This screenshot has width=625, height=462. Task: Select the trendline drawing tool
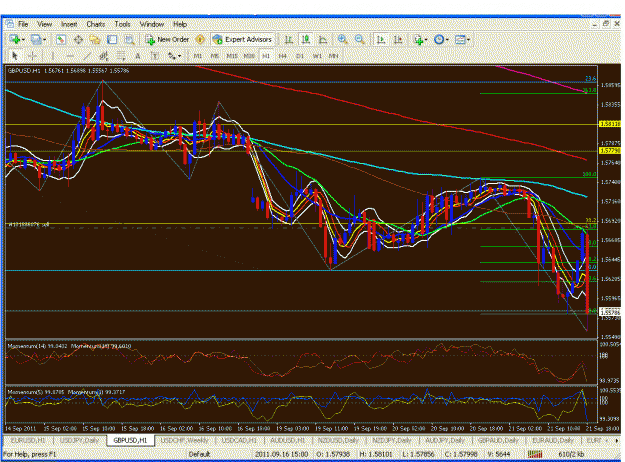tap(87, 56)
